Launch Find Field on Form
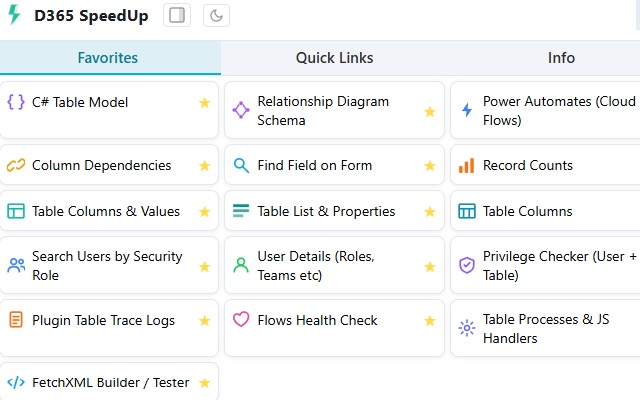Screen dimensions: 640x400 pyautogui.click(x=334, y=164)
